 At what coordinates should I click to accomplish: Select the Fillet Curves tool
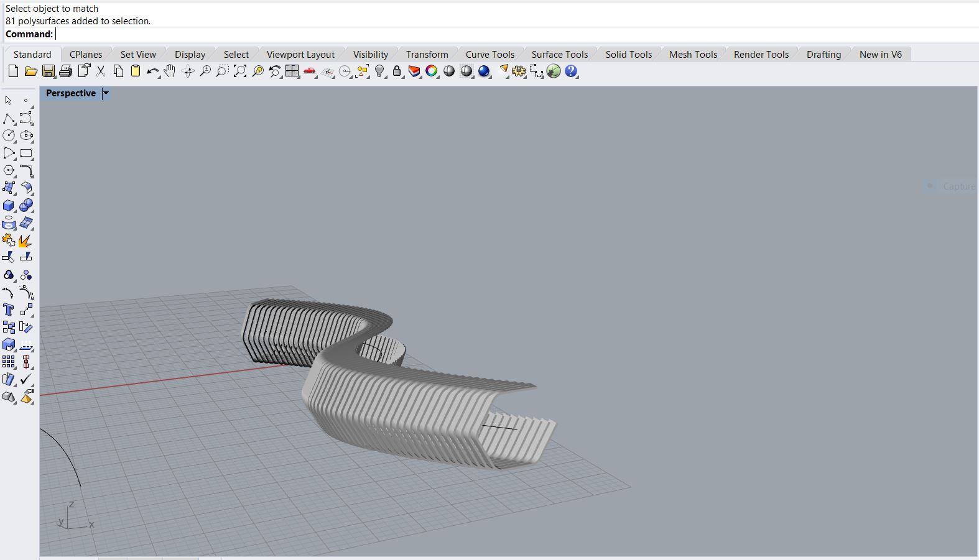26,170
